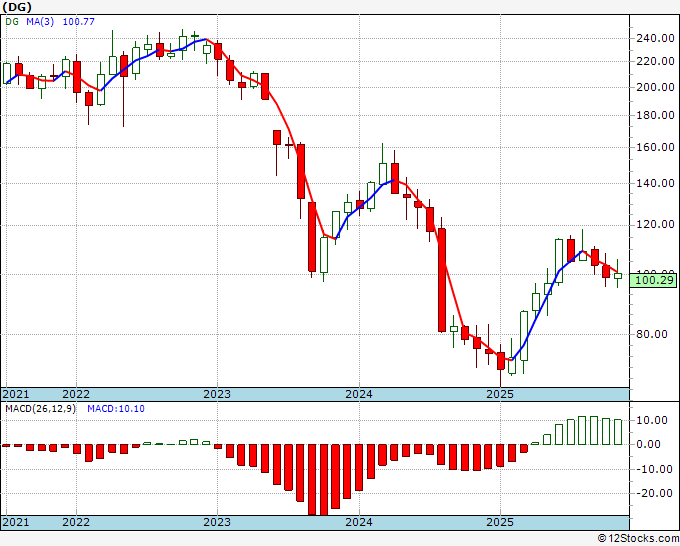Click the -20.00 MACD axis label

tap(653, 494)
